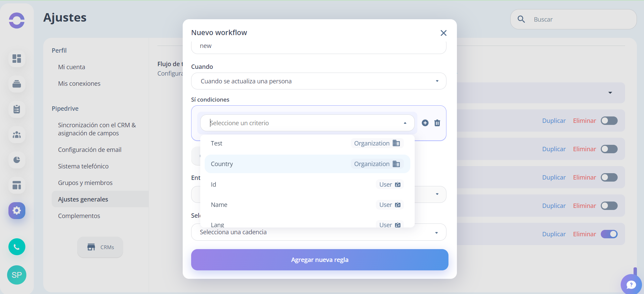The image size is (644, 294).
Task: Select the Lang user criterion
Action: (x=307, y=223)
